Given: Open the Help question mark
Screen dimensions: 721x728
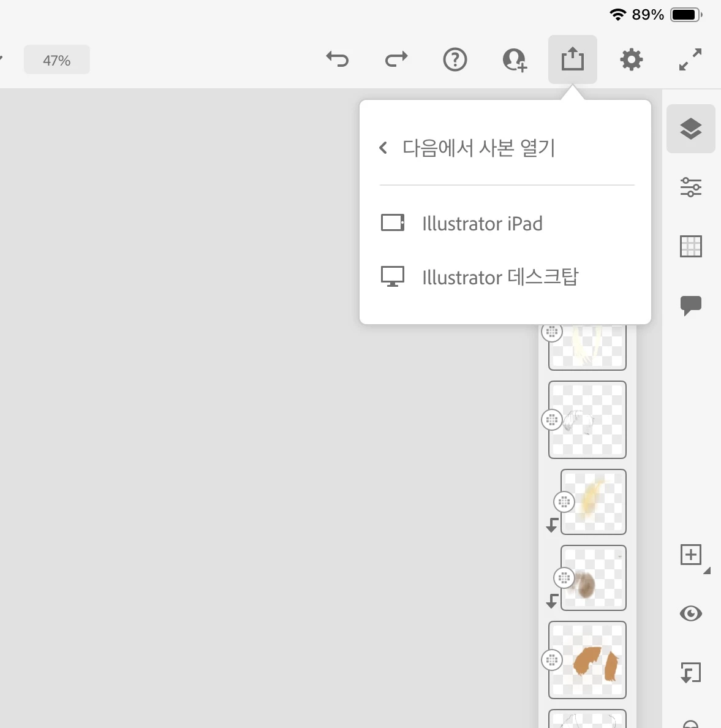Looking at the screenshot, I should [x=455, y=59].
